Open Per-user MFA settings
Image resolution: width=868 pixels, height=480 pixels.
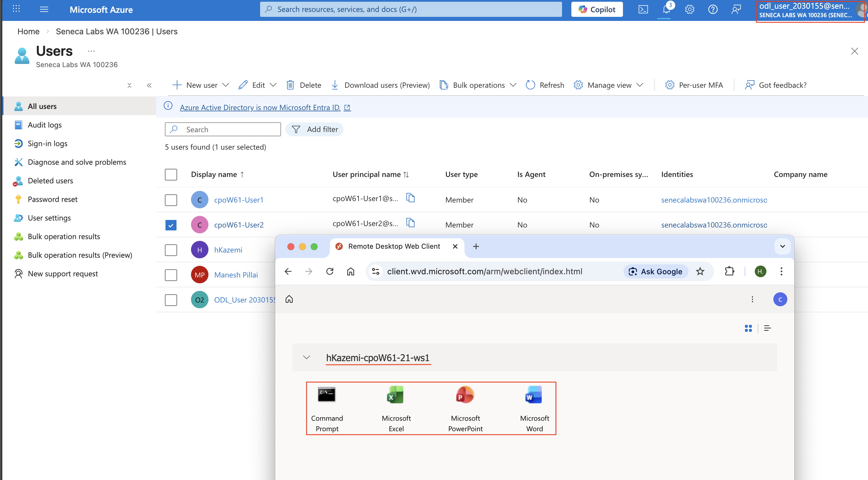click(694, 85)
